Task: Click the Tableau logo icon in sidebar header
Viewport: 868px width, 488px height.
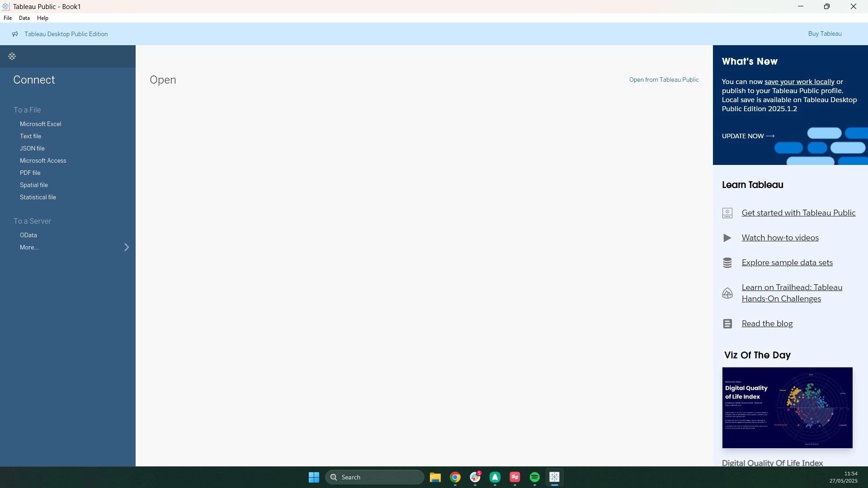Action: click(x=12, y=56)
